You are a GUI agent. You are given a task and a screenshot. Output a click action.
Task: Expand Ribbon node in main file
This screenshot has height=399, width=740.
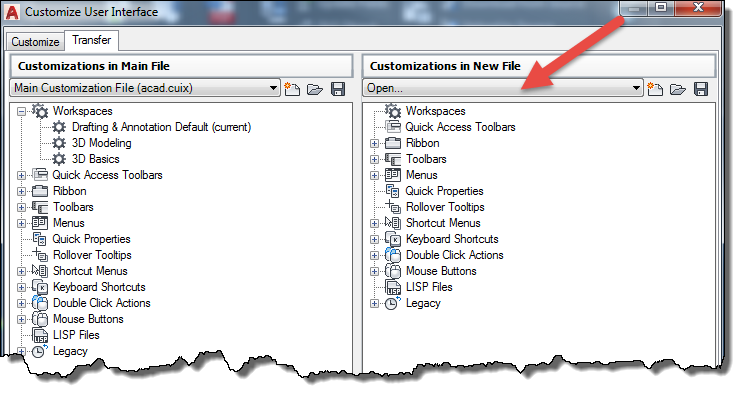coord(21,192)
